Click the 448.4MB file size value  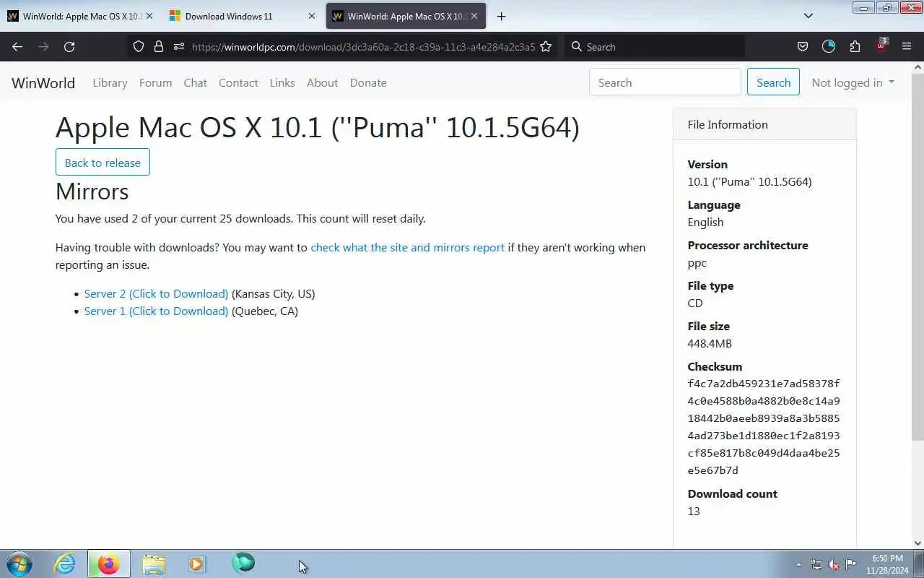pos(710,343)
